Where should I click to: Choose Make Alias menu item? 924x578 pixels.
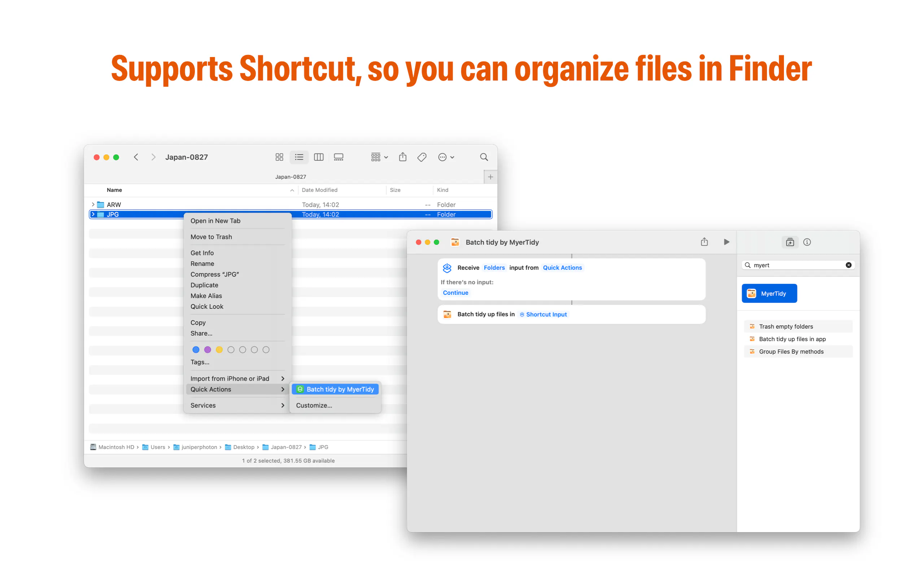(x=206, y=296)
